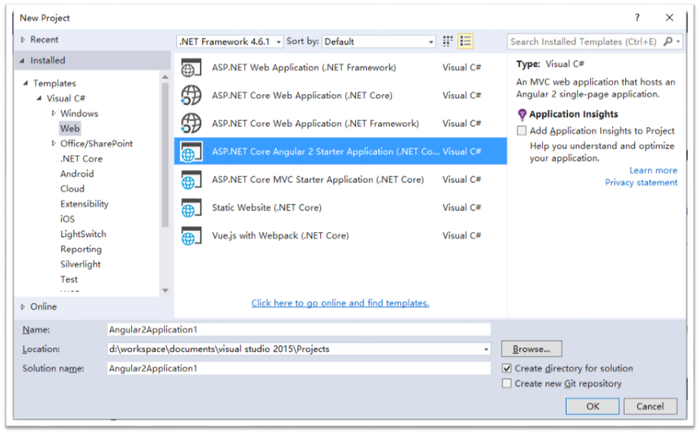Collapse the Visual C# tree node
700x434 pixels.
click(x=39, y=98)
